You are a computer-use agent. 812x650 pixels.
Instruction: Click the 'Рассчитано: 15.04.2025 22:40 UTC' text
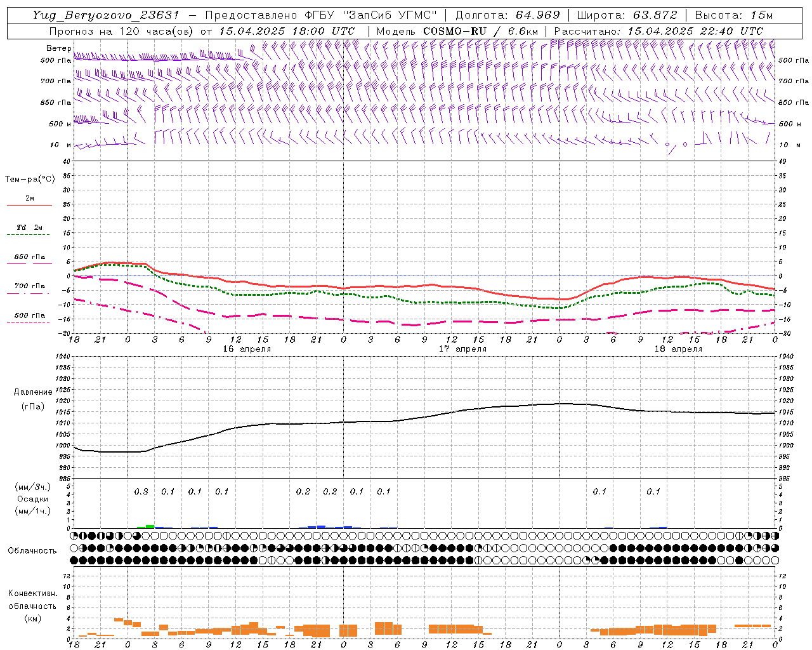coord(658,31)
